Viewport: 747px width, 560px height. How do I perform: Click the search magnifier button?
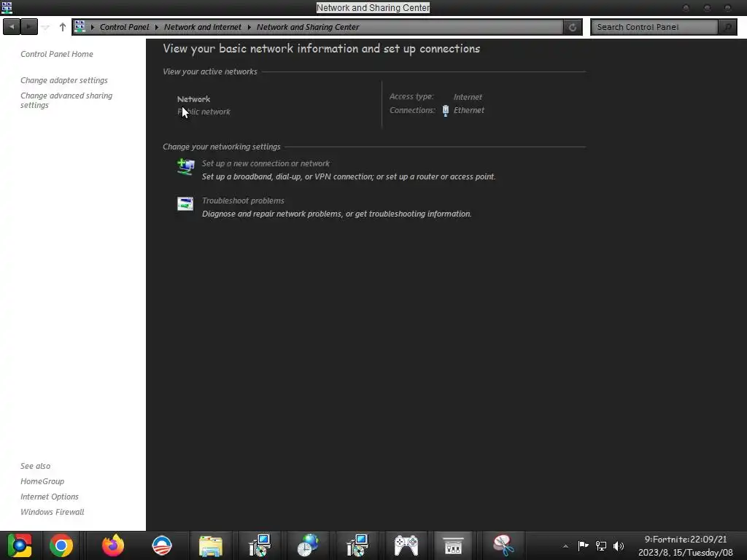point(727,27)
